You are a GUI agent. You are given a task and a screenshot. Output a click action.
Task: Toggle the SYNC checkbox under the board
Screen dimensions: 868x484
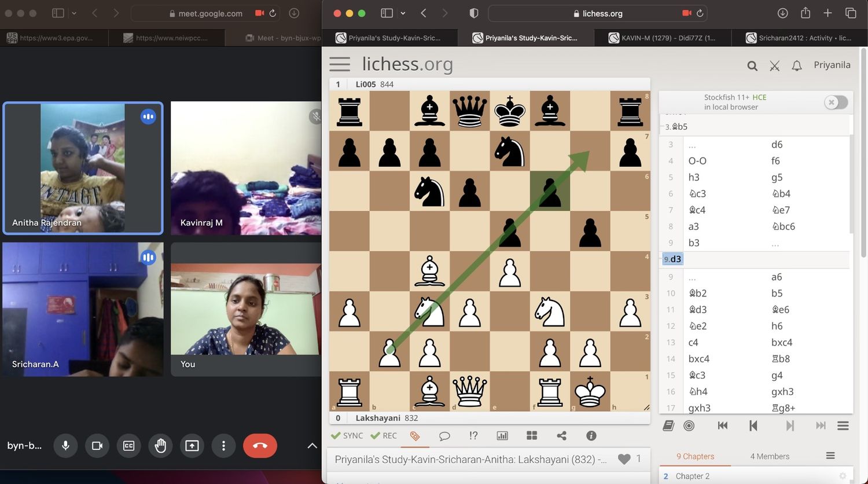point(347,435)
